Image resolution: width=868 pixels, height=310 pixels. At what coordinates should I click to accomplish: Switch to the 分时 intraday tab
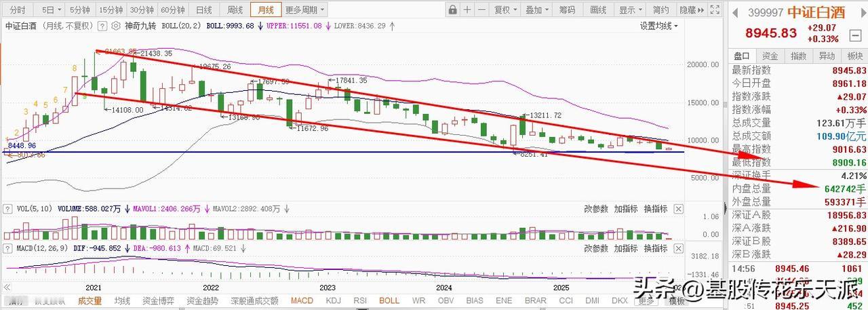pos(18,9)
